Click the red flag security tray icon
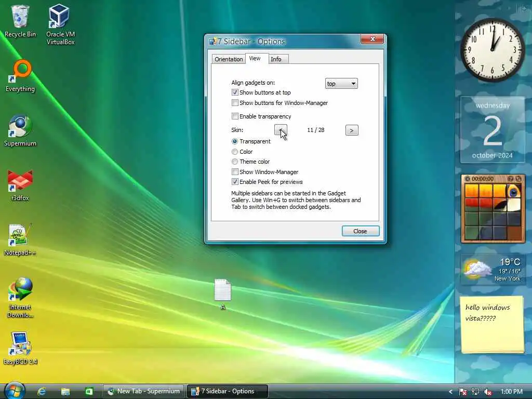Screen dimensions: 532x399 [463, 392]
